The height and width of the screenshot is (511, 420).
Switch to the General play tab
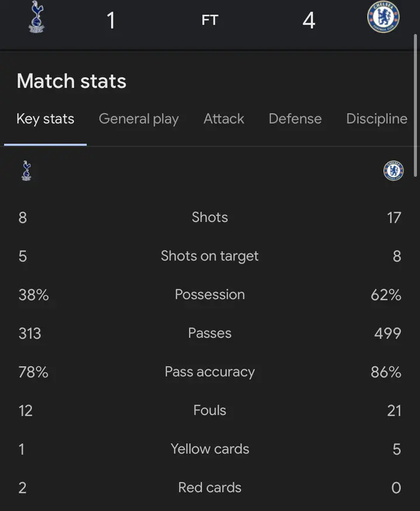139,119
